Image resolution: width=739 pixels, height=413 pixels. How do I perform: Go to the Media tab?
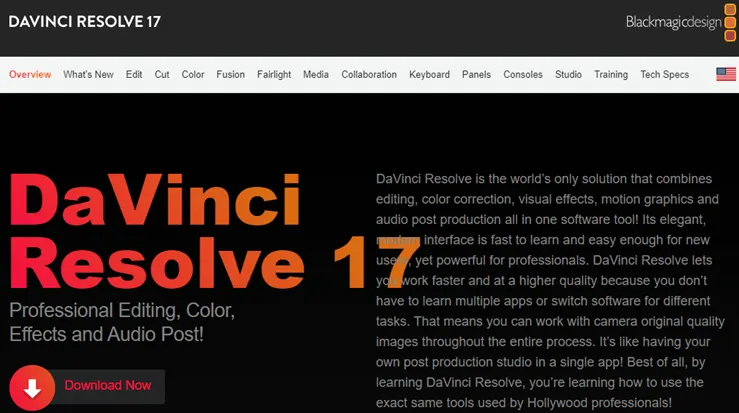point(316,74)
